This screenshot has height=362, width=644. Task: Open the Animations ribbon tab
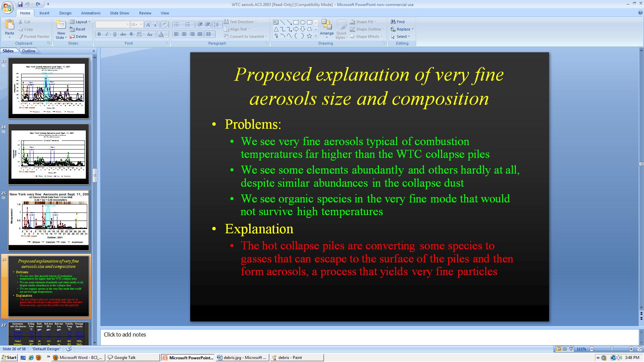(91, 13)
